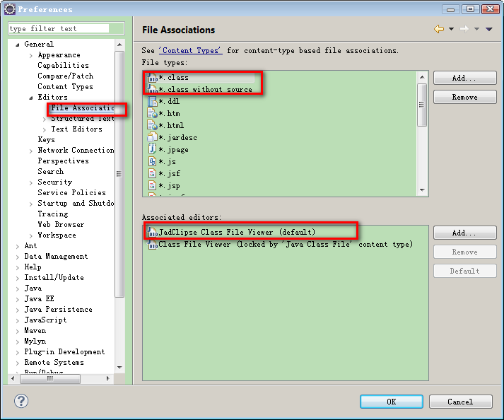The height and width of the screenshot is (420, 504).
Task: Collapse the General tree node
Action: pos(18,45)
